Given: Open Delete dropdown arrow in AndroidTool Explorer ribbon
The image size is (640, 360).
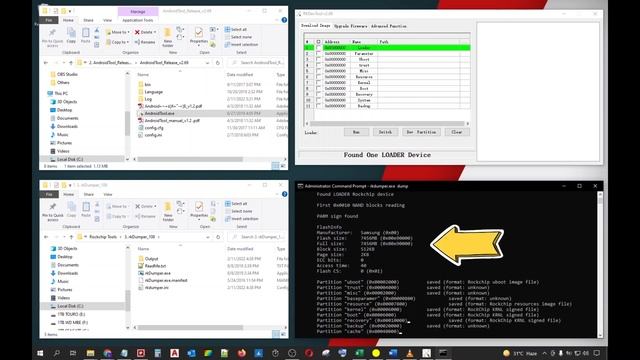Looking at the screenshot, I should [x=155, y=32].
